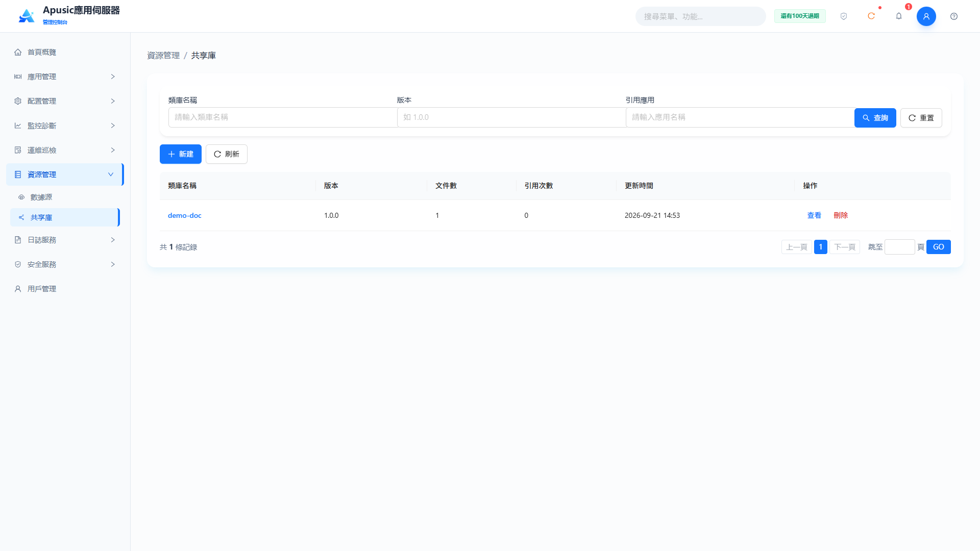
Task: Focus the 類庫名稱 input field
Action: click(283, 117)
